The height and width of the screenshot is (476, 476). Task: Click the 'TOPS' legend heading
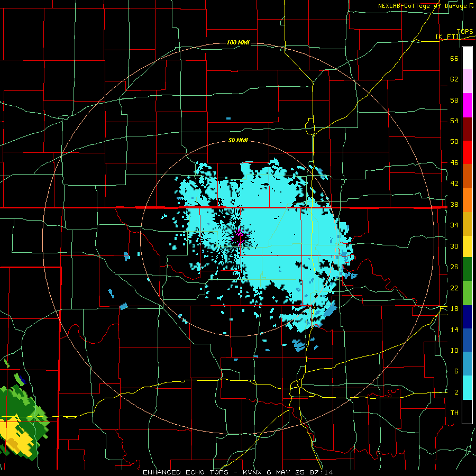pyautogui.click(x=465, y=31)
